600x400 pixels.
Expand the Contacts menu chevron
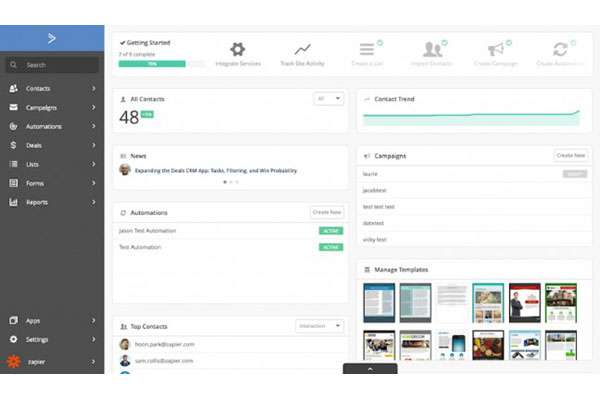94,88
